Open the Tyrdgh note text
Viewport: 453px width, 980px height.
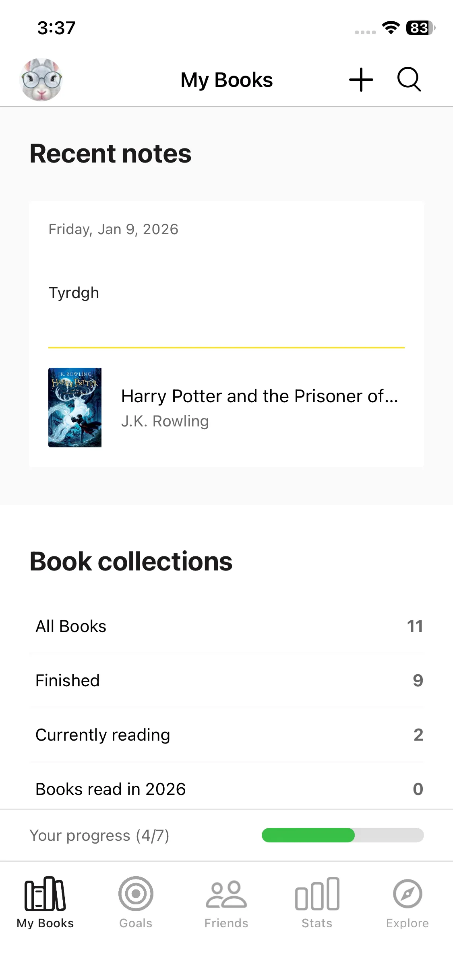pyautogui.click(x=74, y=293)
